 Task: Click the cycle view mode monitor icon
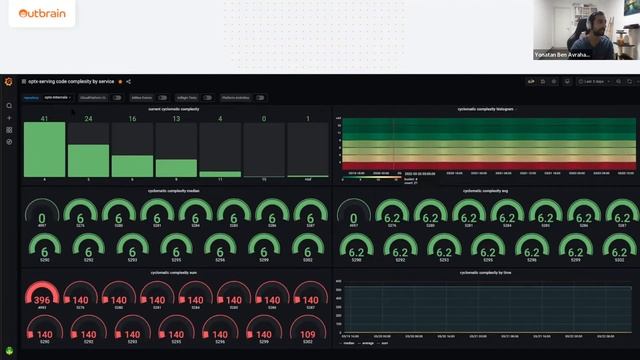pyautogui.click(x=567, y=82)
